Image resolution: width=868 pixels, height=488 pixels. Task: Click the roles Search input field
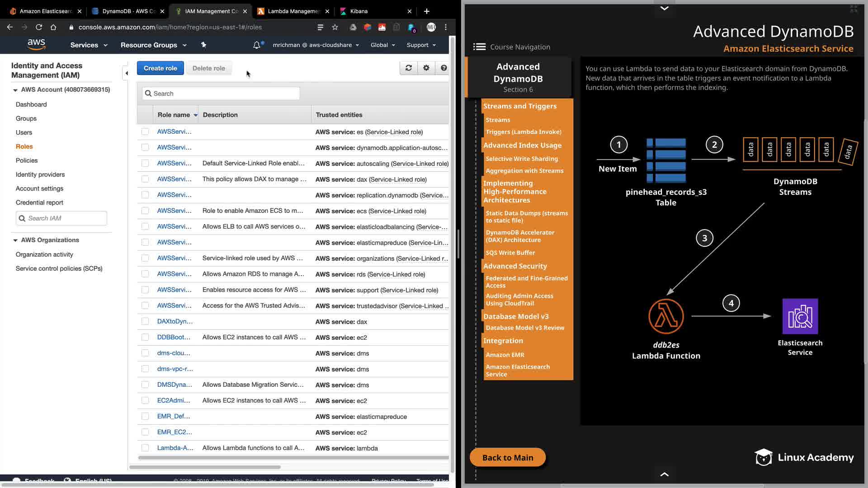pyautogui.click(x=222, y=94)
